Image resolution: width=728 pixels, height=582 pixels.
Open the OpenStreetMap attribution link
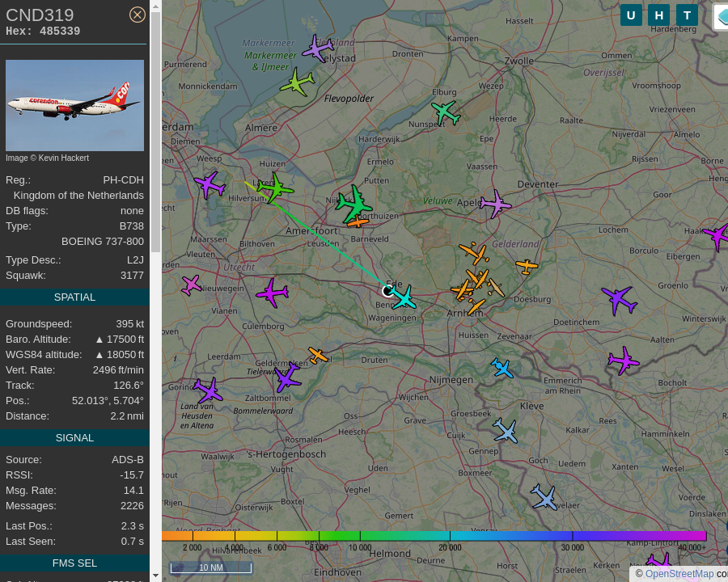(679, 574)
